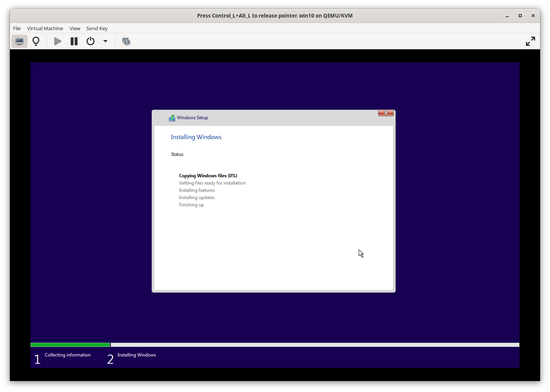Click the 'Status' label
Screen dimensions: 550x392
coord(177,154)
